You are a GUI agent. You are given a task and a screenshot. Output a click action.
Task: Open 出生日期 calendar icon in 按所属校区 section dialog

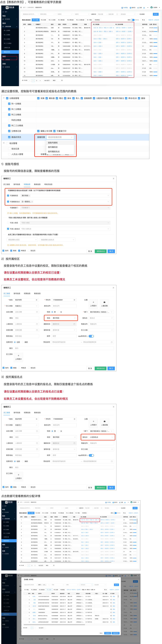[x=37, y=312]
